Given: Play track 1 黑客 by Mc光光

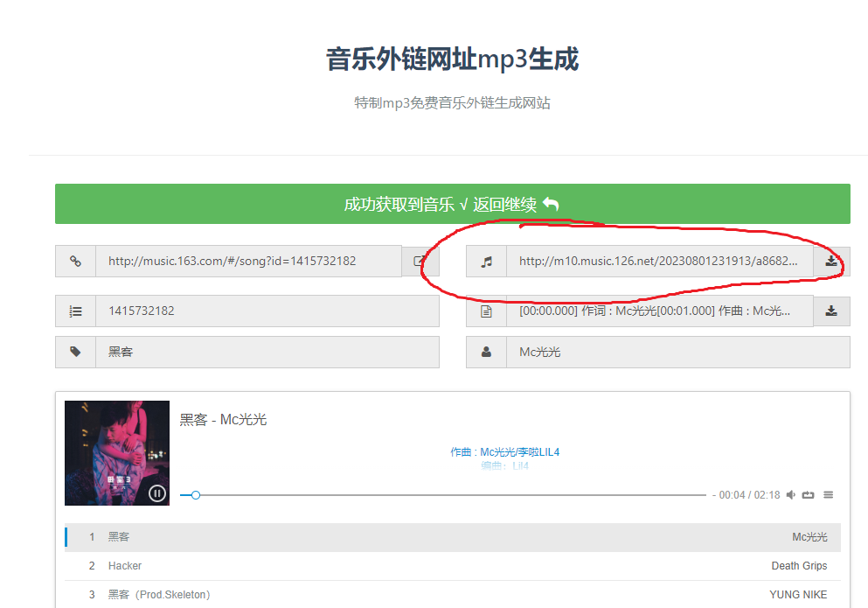Looking at the screenshot, I should pyautogui.click(x=452, y=537).
